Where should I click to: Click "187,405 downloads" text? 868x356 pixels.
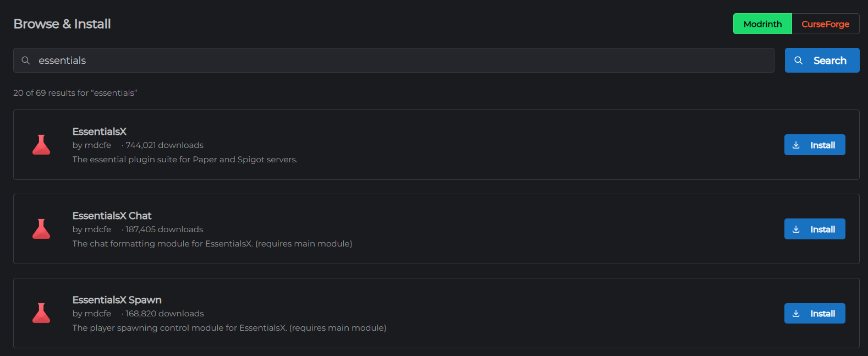point(164,229)
